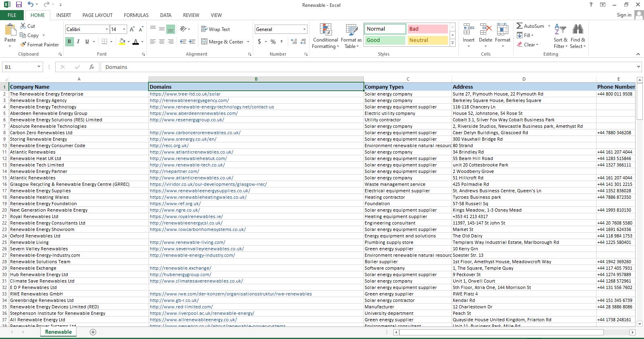644x339 pixels.
Task: Click the Insert Function fx icon
Action: [x=92, y=67]
